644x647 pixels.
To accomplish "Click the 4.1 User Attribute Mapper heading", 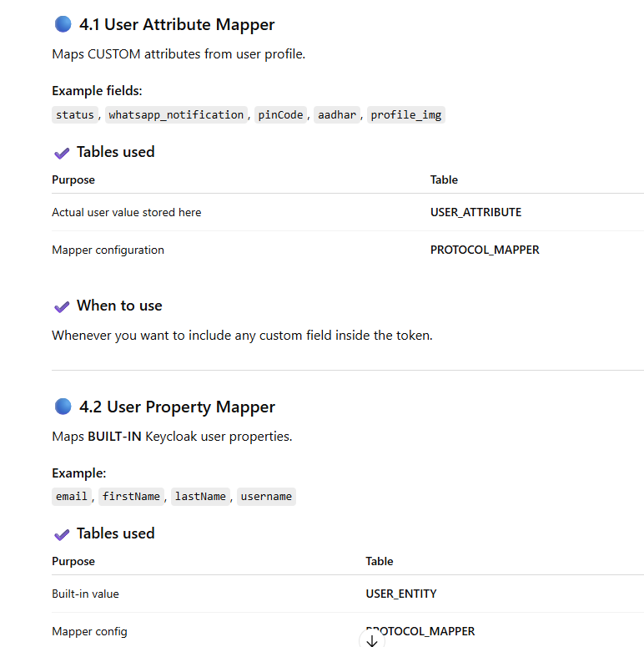I will (x=177, y=25).
